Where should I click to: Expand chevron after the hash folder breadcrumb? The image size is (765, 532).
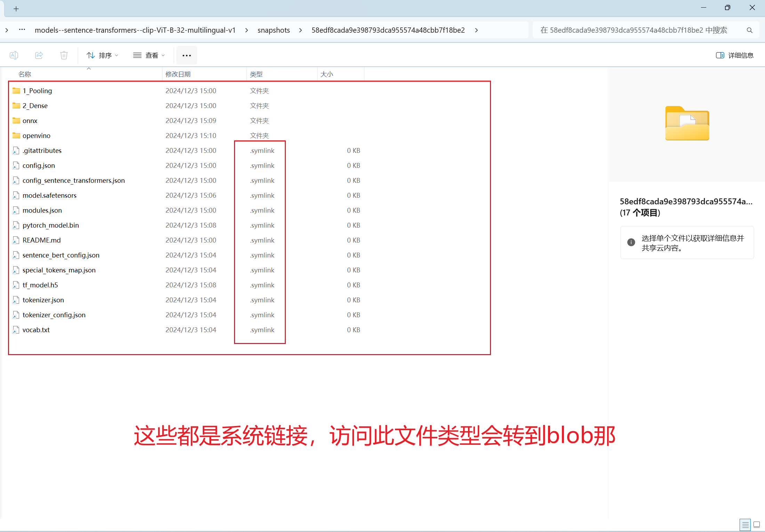(476, 30)
